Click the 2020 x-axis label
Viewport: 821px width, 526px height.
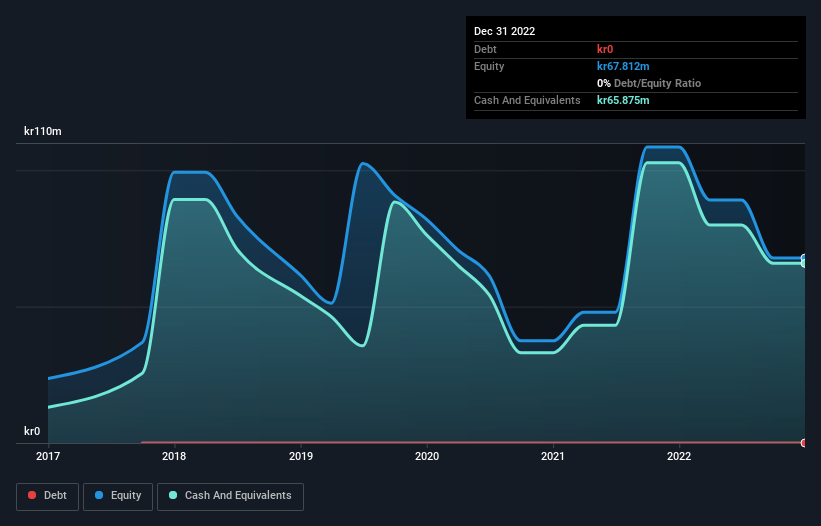point(427,456)
